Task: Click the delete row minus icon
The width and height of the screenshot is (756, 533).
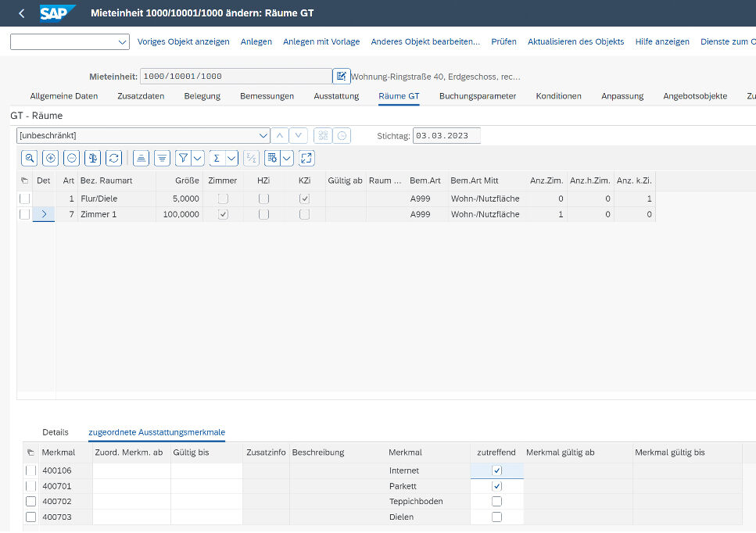Action: tap(72, 158)
